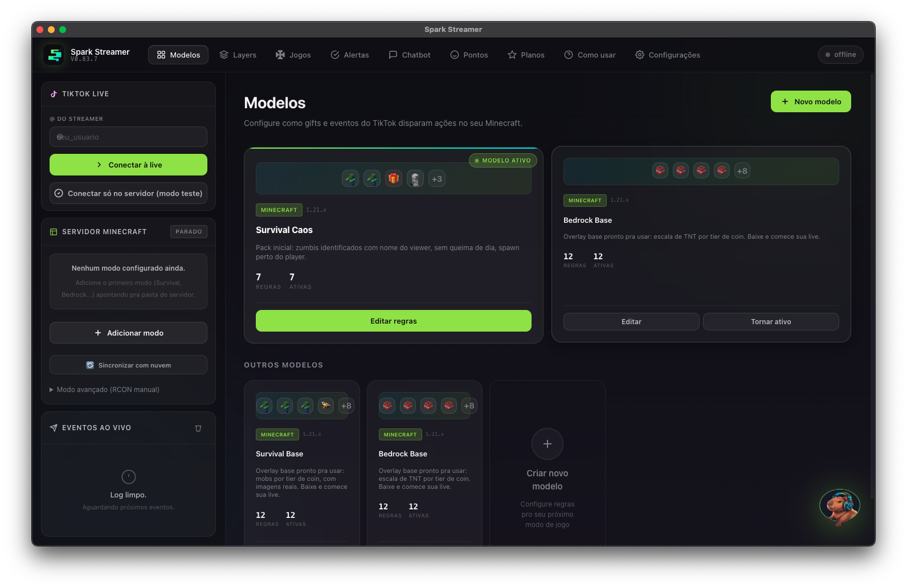Clear the live events log with trash icon

click(x=198, y=428)
